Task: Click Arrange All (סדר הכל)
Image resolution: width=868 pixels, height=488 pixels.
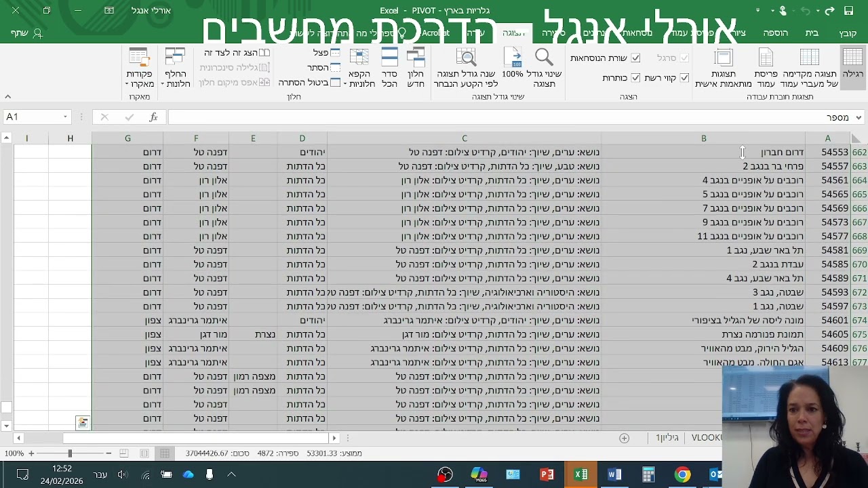Action: pyautogui.click(x=389, y=68)
